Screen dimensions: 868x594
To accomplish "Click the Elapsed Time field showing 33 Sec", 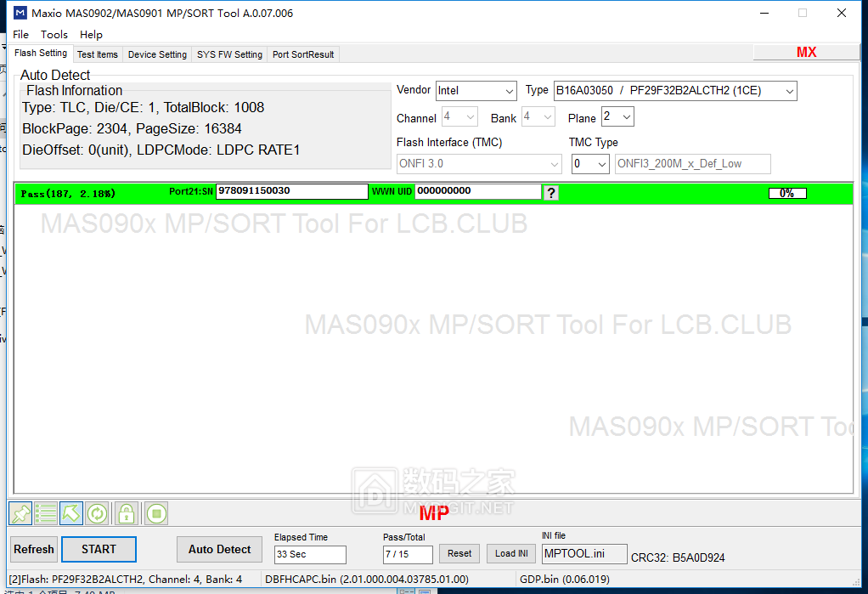I will [310, 555].
